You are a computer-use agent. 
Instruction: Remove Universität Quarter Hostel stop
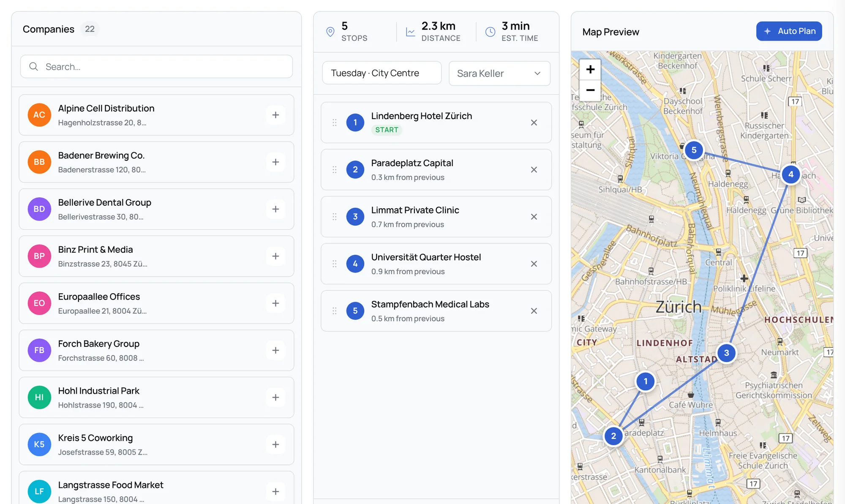[534, 264]
